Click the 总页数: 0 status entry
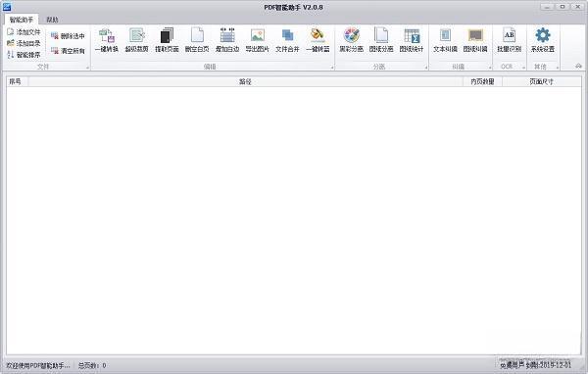This screenshot has height=374, width=588. pos(92,365)
